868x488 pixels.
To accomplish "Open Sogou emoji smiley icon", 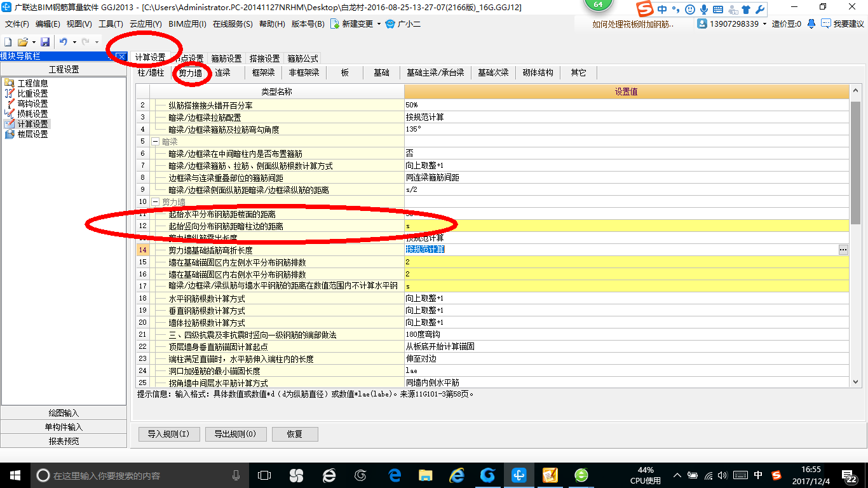I will pyautogui.click(x=691, y=10).
